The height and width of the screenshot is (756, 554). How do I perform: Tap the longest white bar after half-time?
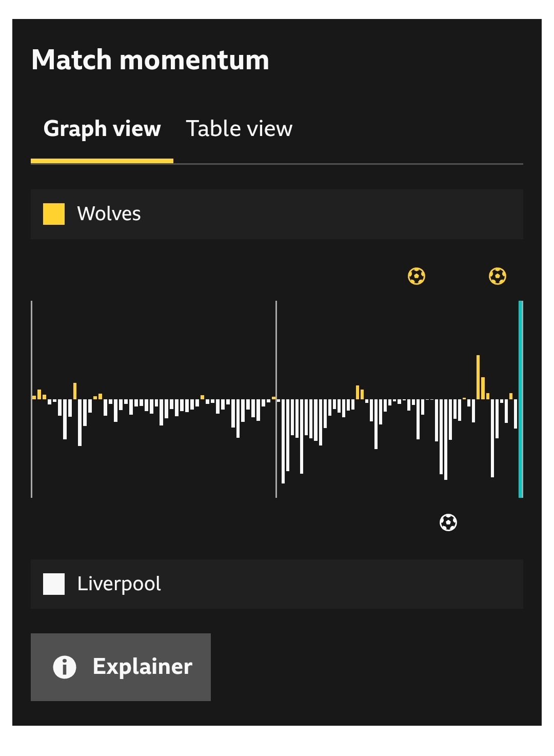coord(283,441)
